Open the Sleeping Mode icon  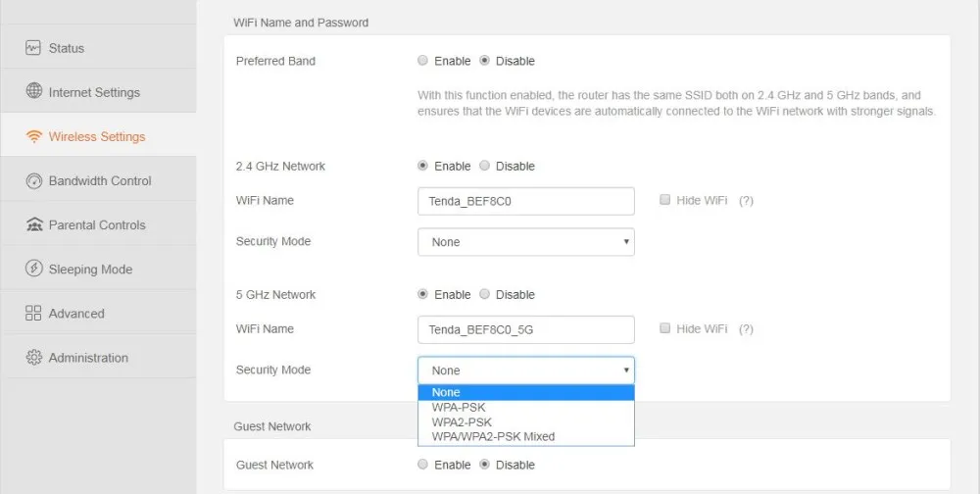[x=33, y=269]
